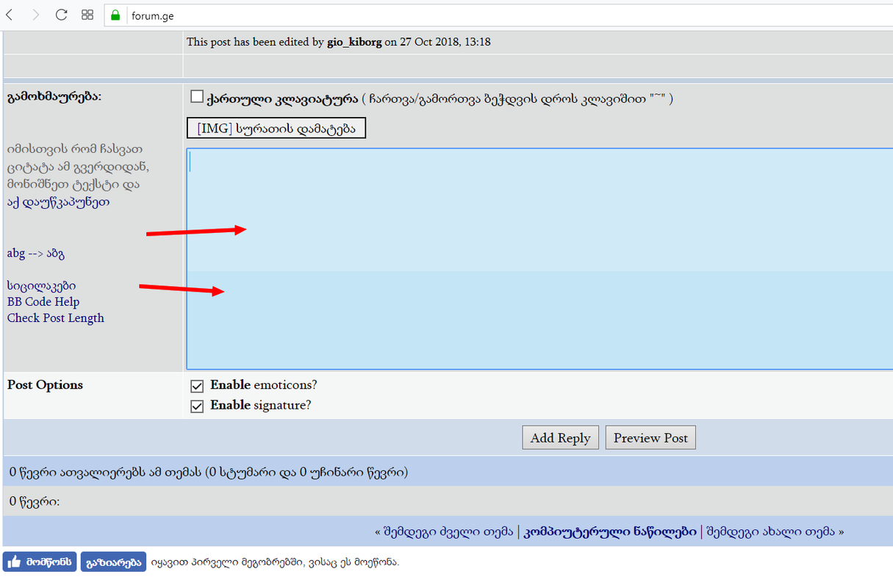
Task: Open the gio_kiborg user link
Action: pos(354,42)
